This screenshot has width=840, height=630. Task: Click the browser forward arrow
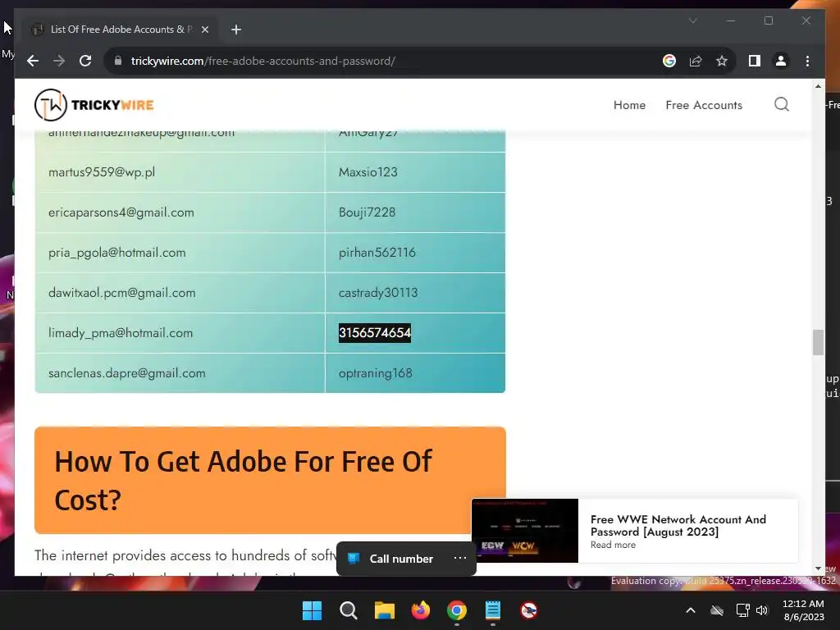[x=59, y=61]
